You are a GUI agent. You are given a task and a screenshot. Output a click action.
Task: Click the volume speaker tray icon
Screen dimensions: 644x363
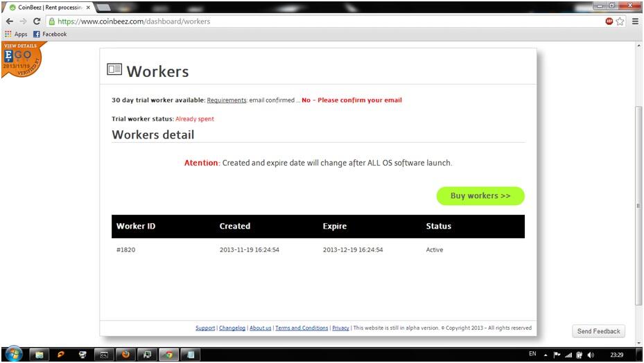[591, 355]
